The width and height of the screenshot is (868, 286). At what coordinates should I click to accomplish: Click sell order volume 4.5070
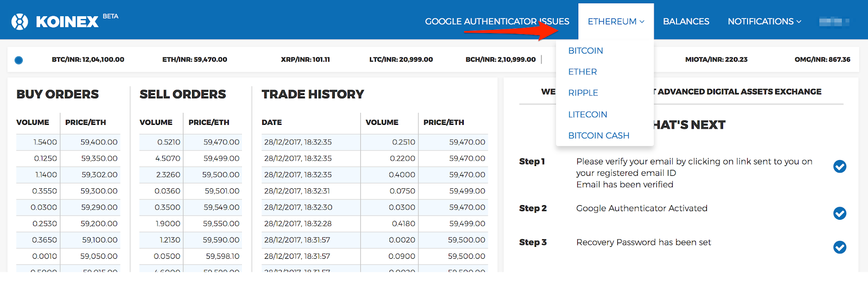[168, 158]
